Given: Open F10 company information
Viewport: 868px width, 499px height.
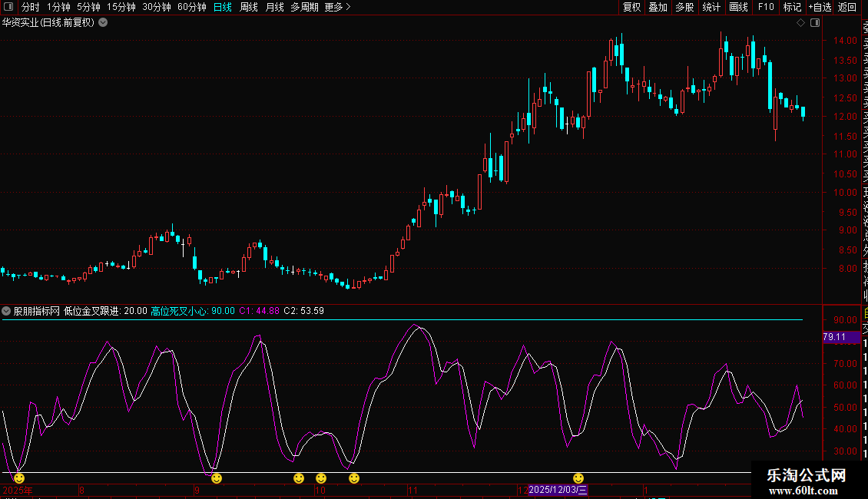Looking at the screenshot, I should coord(766,8).
